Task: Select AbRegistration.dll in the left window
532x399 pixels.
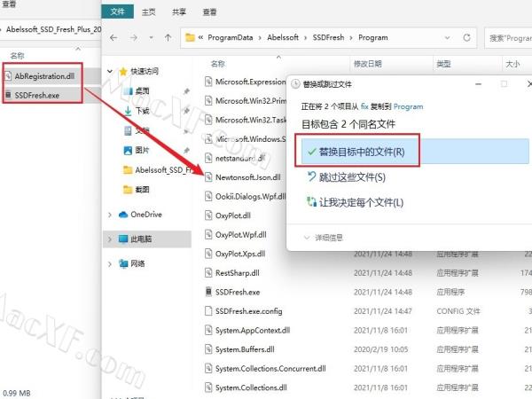Action: tap(44, 76)
